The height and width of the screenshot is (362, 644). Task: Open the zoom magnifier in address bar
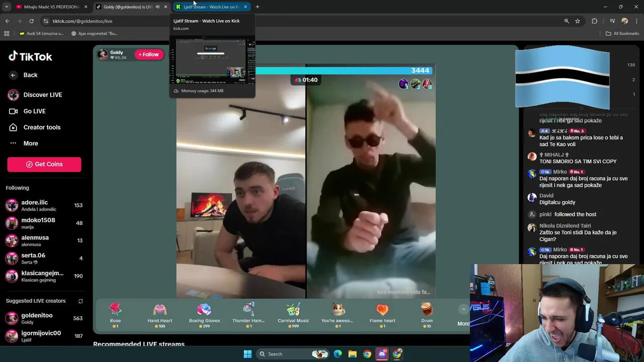click(x=567, y=21)
